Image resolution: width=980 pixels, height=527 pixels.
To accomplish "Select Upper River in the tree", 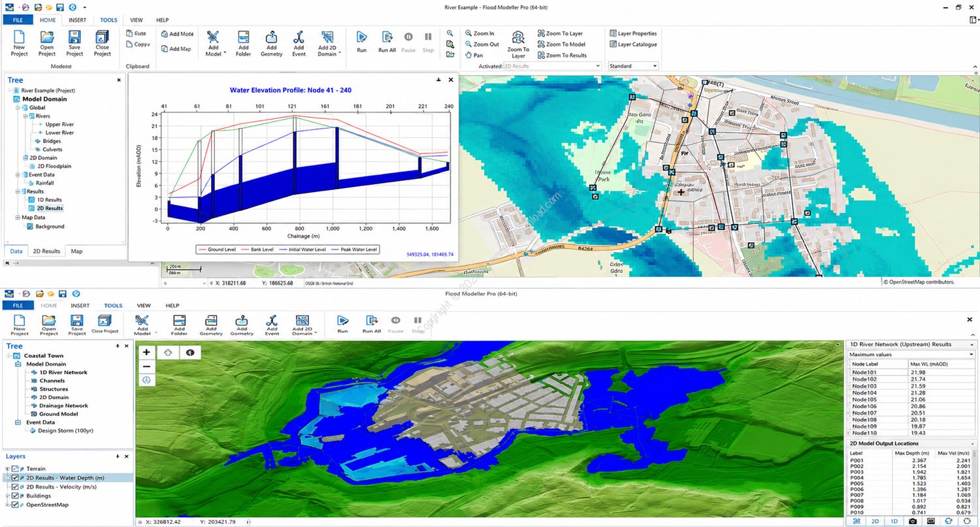I will [59, 124].
